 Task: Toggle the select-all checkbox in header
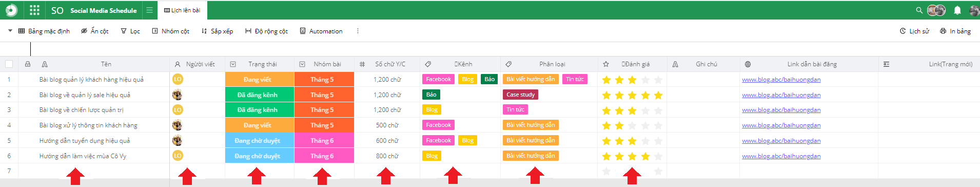(x=9, y=64)
